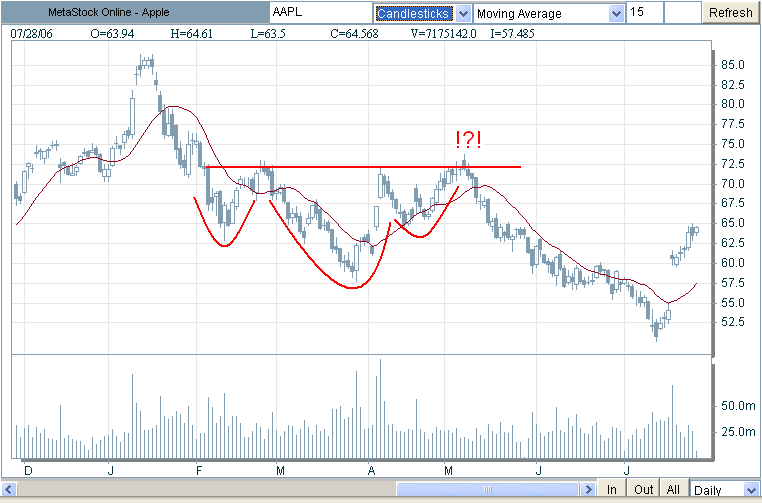Click the close value C=64.568
The height and width of the screenshot is (503, 762).
(x=354, y=34)
